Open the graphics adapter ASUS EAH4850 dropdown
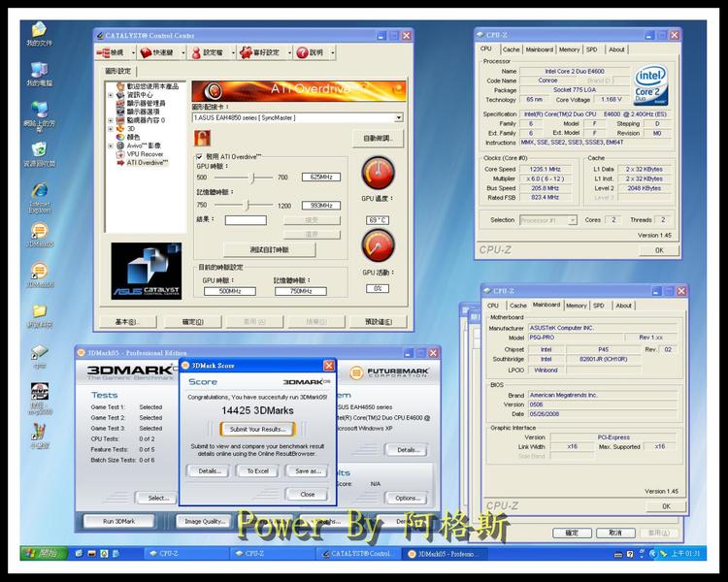This screenshot has width=728, height=582. 398,118
